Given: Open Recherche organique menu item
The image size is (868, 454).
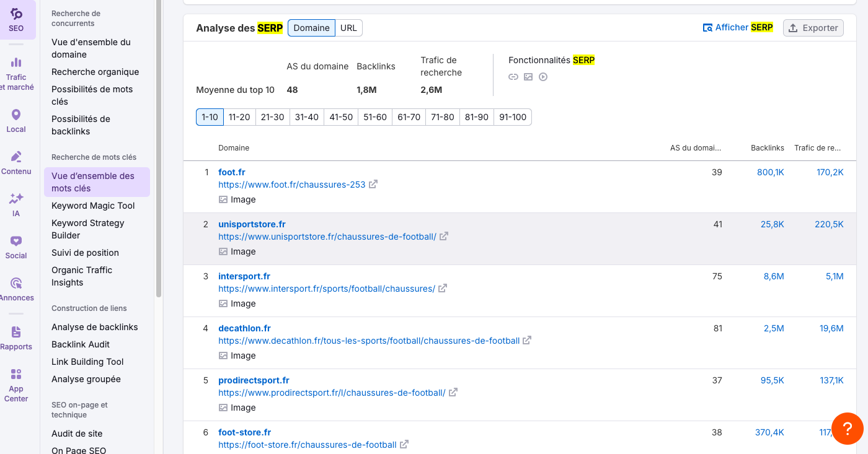Looking at the screenshot, I should 95,72.
